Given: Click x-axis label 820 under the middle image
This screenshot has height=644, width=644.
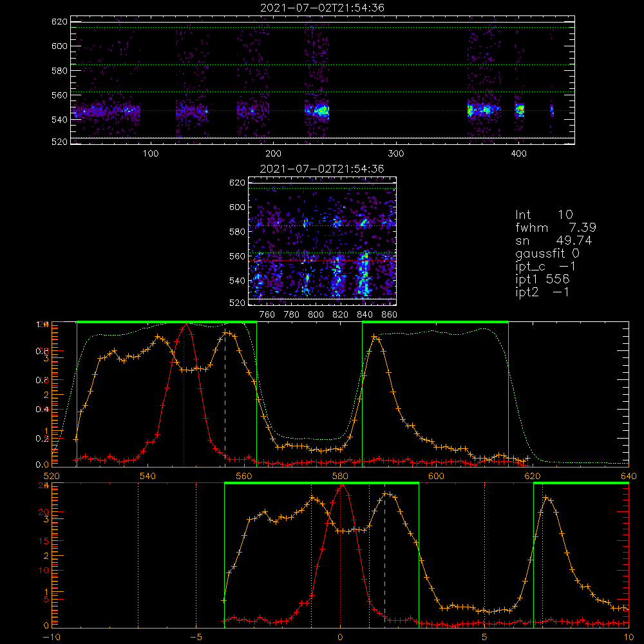Looking at the screenshot, I should [x=341, y=315].
